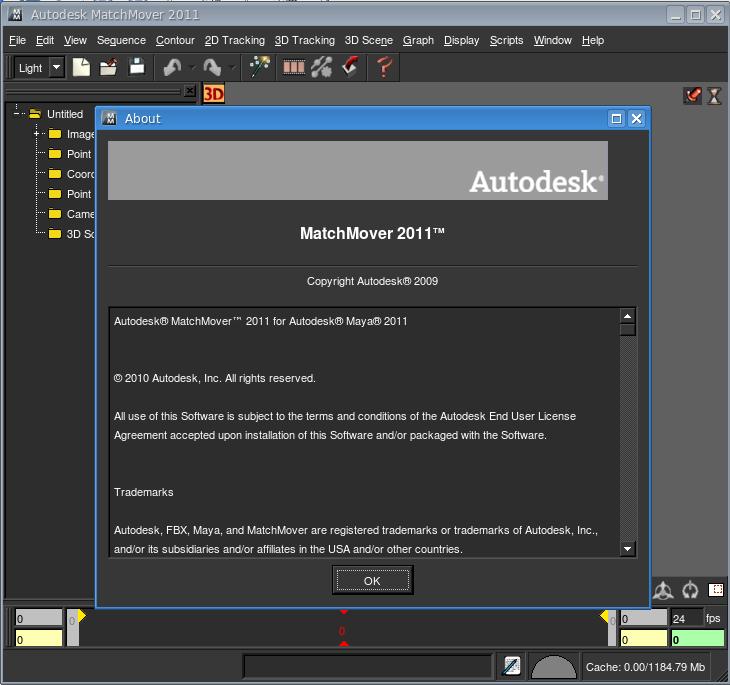Open the Light mode dropdown
Viewport: 730px width, 685px height.
[x=57, y=68]
